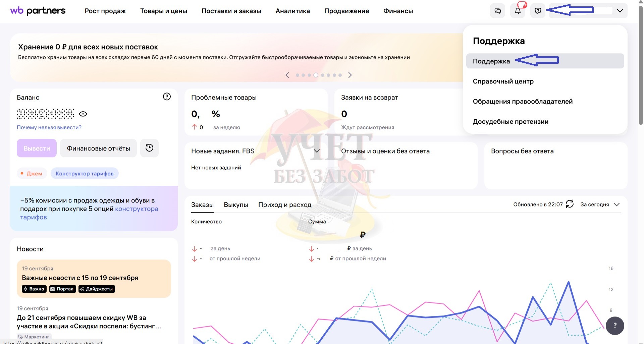This screenshot has height=344, width=644.
Task: Select 'Справочный центр' in support menu
Action: (503, 81)
